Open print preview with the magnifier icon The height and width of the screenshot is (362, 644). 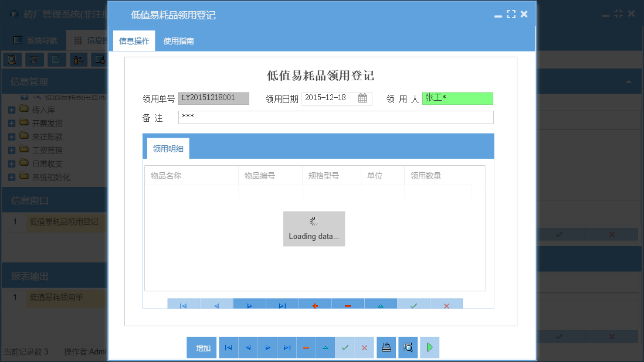point(407,347)
